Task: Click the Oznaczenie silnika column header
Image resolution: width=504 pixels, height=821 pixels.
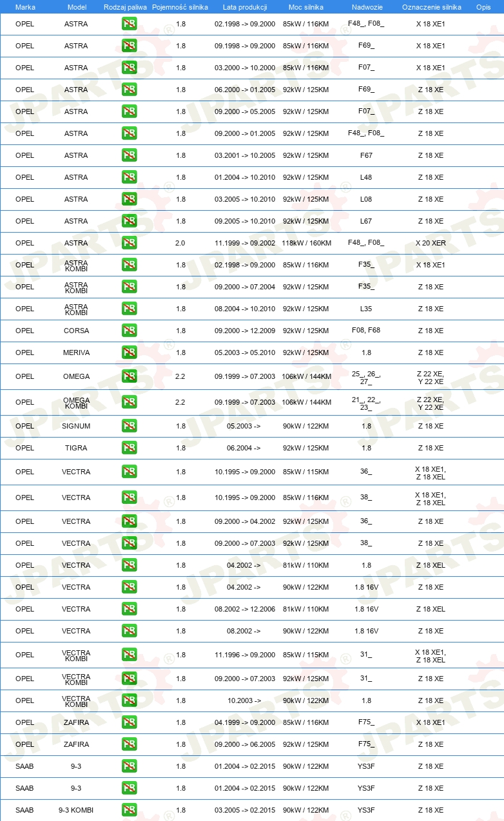Action: click(x=431, y=7)
